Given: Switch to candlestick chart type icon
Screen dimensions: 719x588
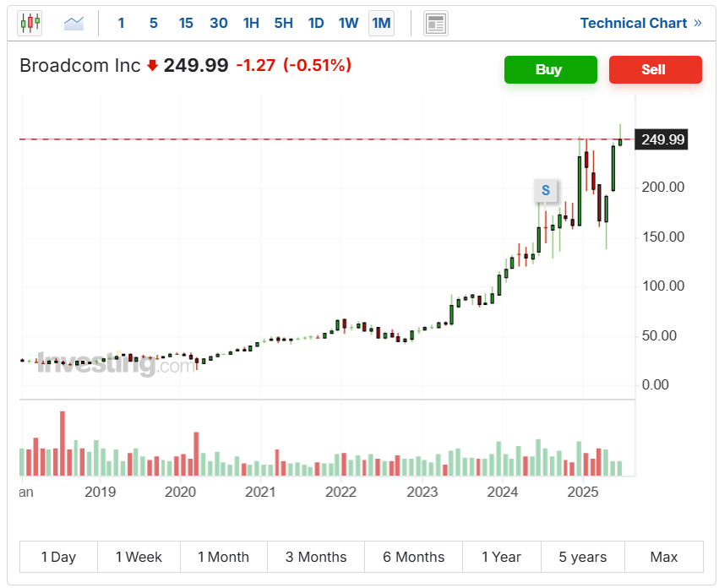Looking at the screenshot, I should click(x=30, y=23).
